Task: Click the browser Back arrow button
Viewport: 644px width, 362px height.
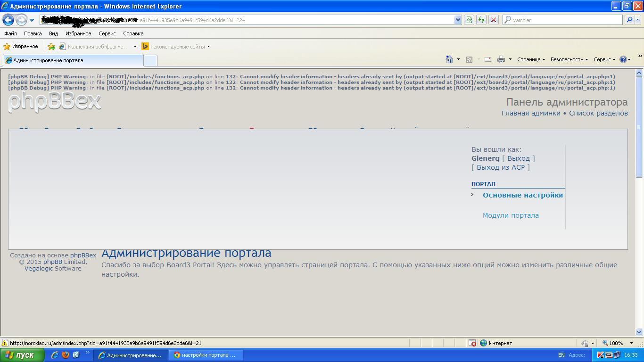Action: click(8, 20)
